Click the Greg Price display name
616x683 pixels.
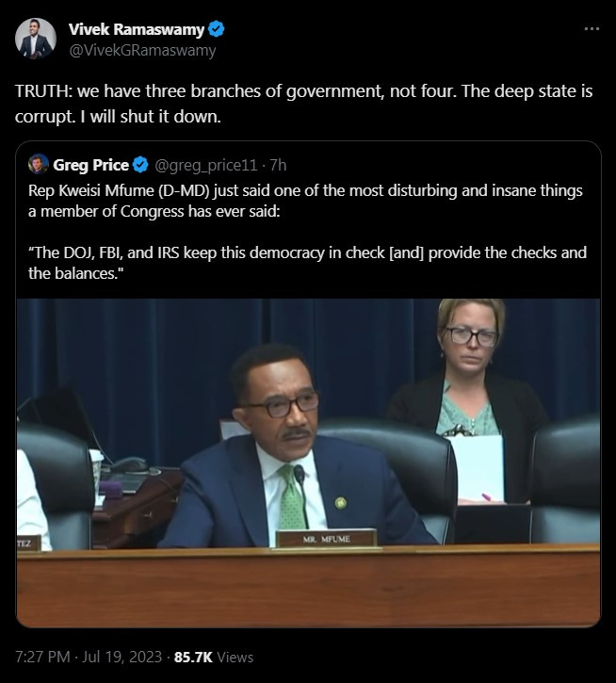(x=91, y=165)
